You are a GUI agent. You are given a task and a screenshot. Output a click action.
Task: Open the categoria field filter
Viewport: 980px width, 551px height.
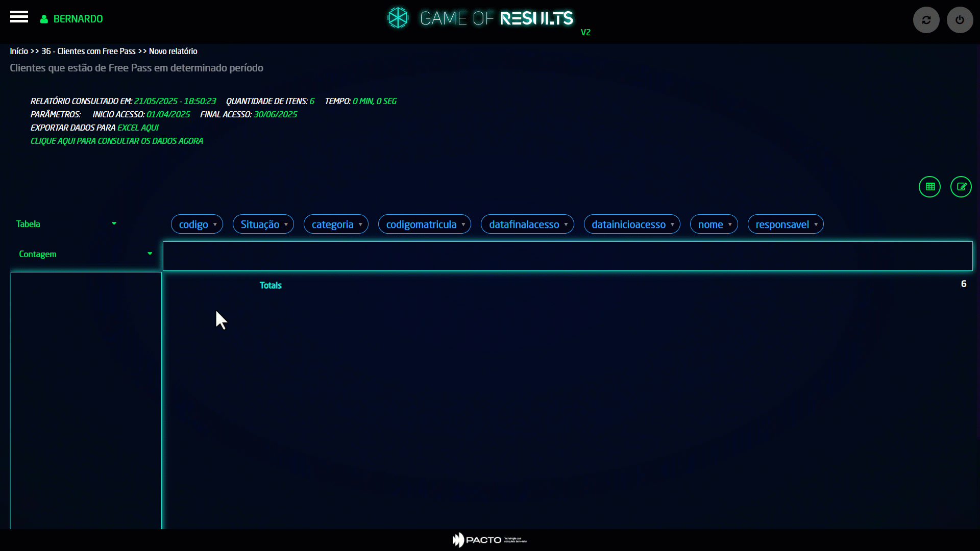coord(360,224)
